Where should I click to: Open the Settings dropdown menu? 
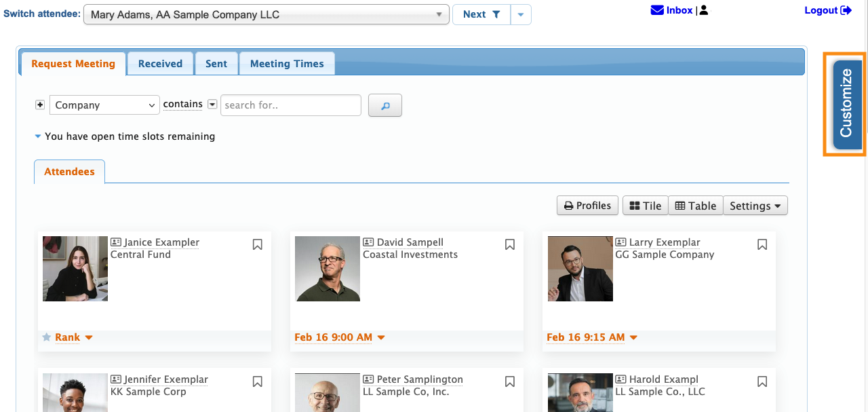(x=755, y=206)
